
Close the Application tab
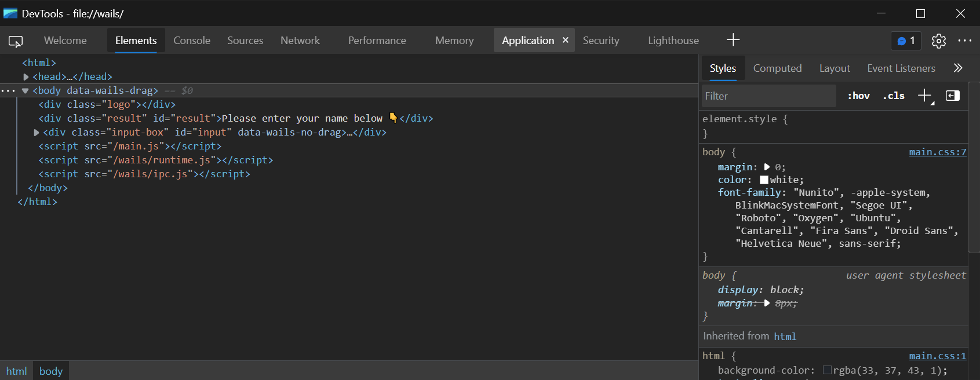[x=565, y=40]
